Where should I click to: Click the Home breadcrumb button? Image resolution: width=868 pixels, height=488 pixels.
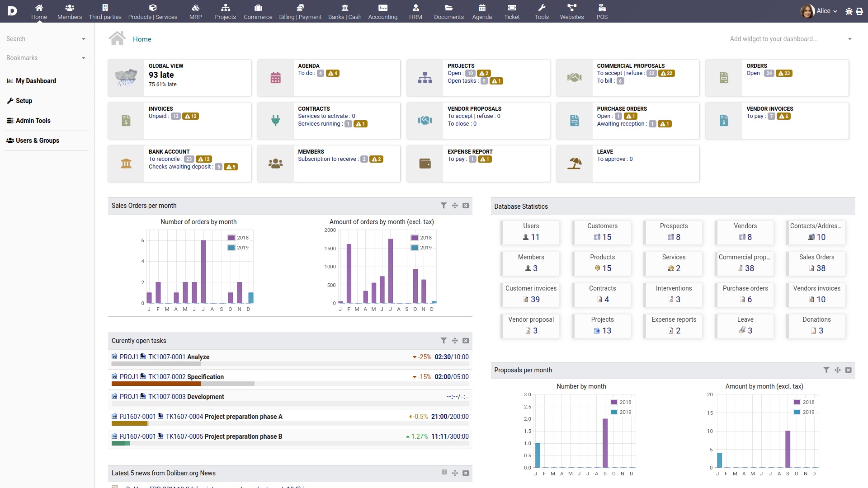(142, 39)
